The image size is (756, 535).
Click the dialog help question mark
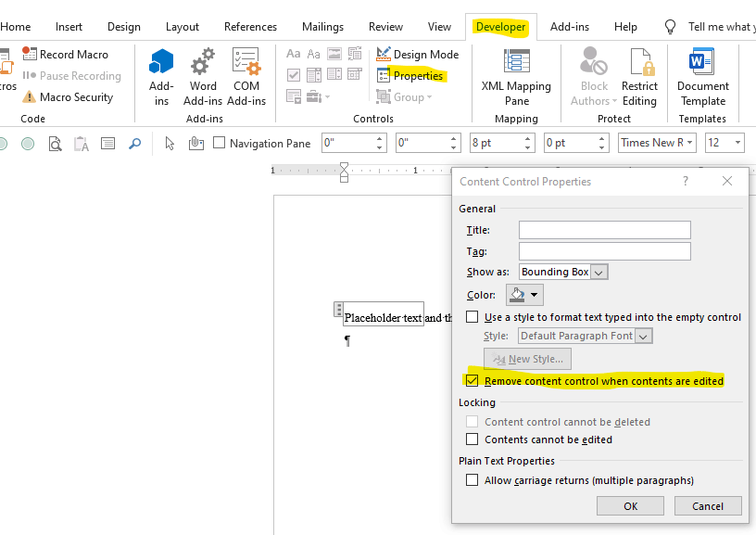click(686, 181)
